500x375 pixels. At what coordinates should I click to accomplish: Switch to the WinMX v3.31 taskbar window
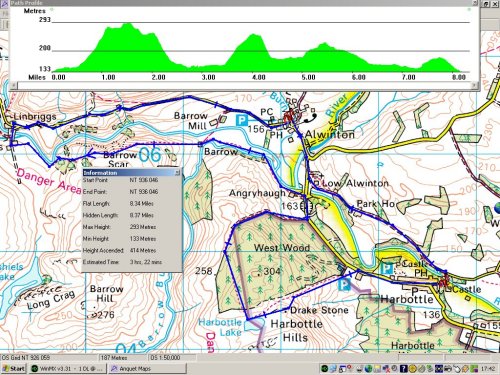click(68, 368)
